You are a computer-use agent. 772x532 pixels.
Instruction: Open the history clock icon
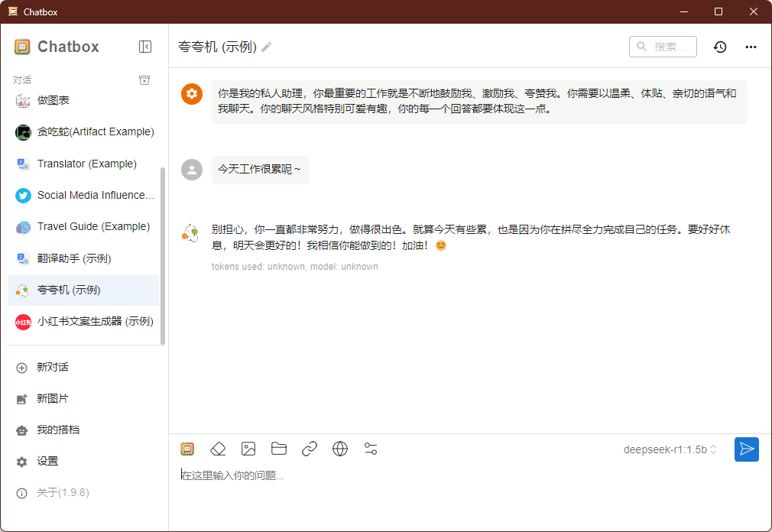coord(720,47)
